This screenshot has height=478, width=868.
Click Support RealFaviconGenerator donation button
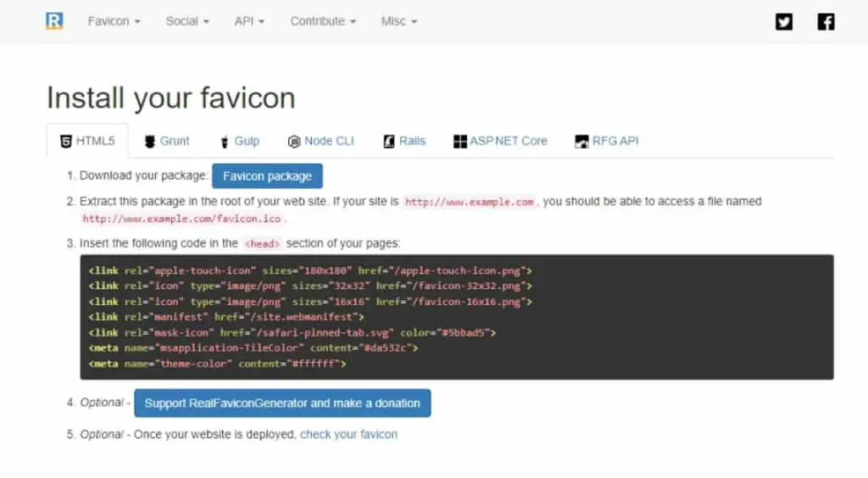click(x=282, y=403)
